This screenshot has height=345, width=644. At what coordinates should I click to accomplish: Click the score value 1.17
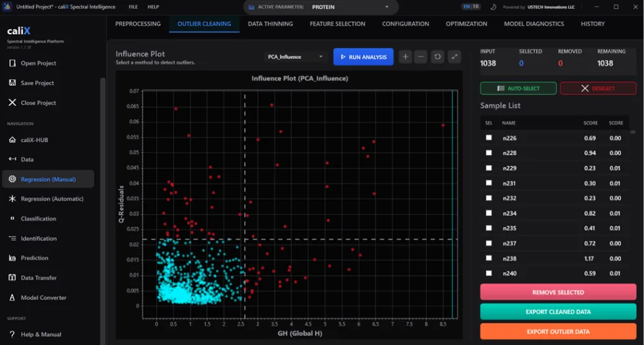click(x=589, y=259)
